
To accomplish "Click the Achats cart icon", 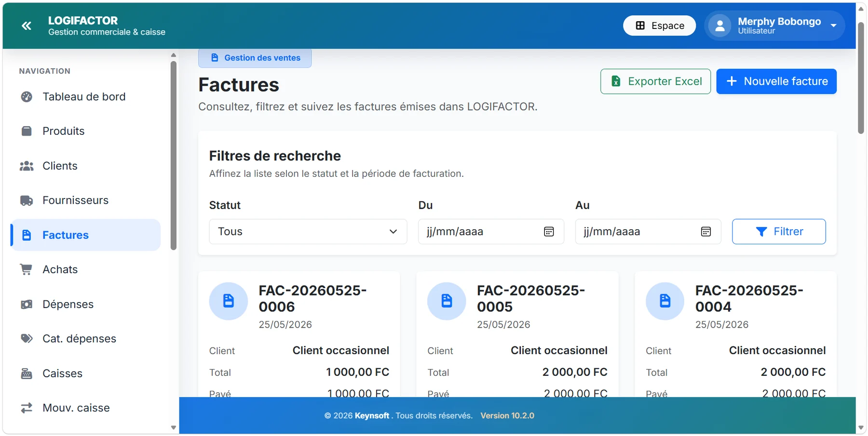I will (27, 269).
